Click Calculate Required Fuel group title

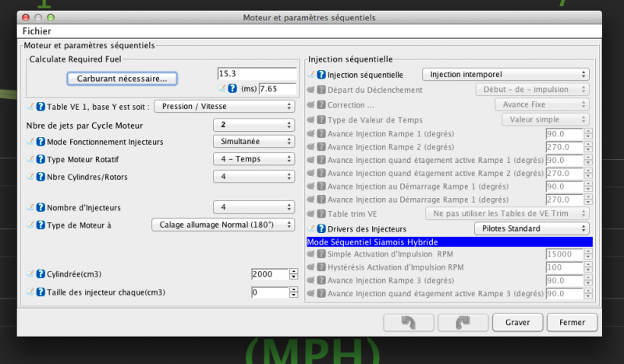coord(75,59)
